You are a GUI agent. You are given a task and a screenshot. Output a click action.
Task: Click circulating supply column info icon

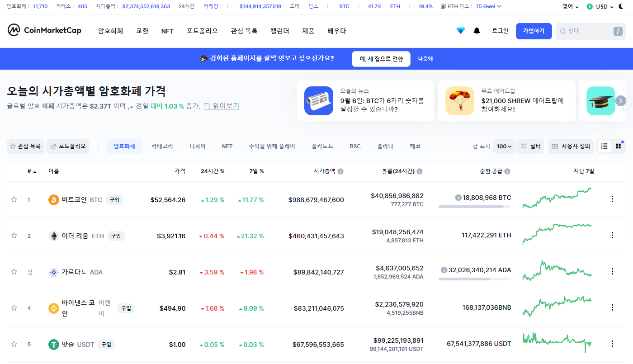click(x=507, y=171)
